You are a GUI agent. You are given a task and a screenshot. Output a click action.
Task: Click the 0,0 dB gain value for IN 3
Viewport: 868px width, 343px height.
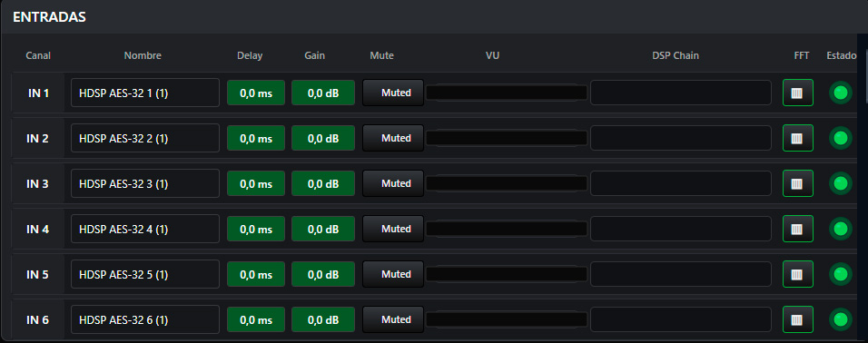coord(323,183)
